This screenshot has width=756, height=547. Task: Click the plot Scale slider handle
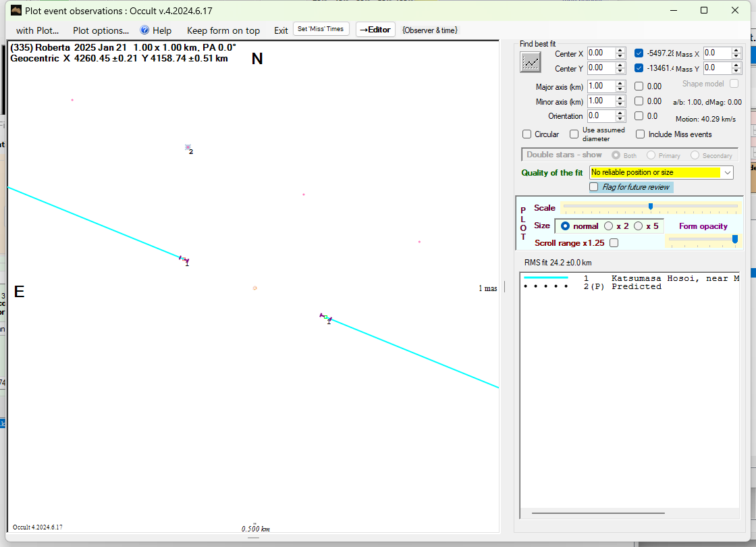click(650, 207)
